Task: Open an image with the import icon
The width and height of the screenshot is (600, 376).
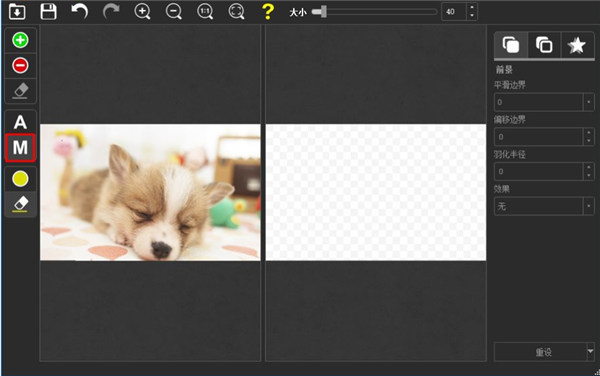Action: pos(17,11)
